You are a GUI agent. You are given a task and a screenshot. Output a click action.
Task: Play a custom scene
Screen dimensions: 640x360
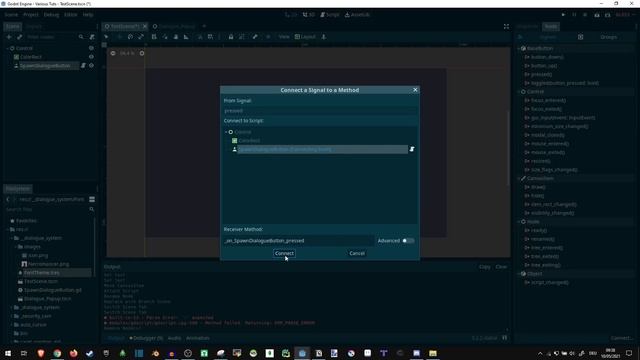click(x=608, y=15)
